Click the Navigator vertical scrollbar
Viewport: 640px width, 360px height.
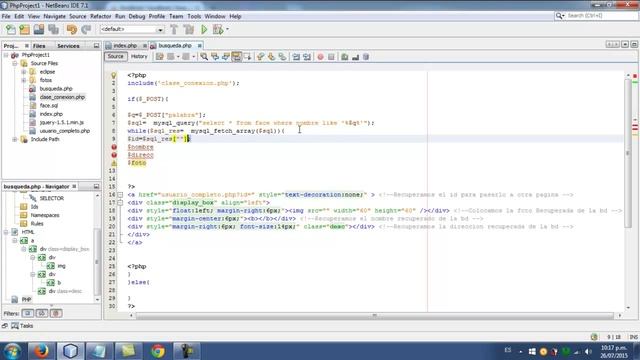[97, 261]
